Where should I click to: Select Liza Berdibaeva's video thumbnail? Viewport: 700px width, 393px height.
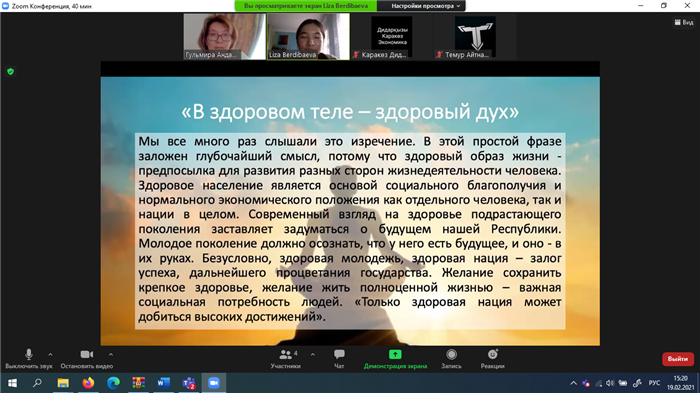pos(308,36)
